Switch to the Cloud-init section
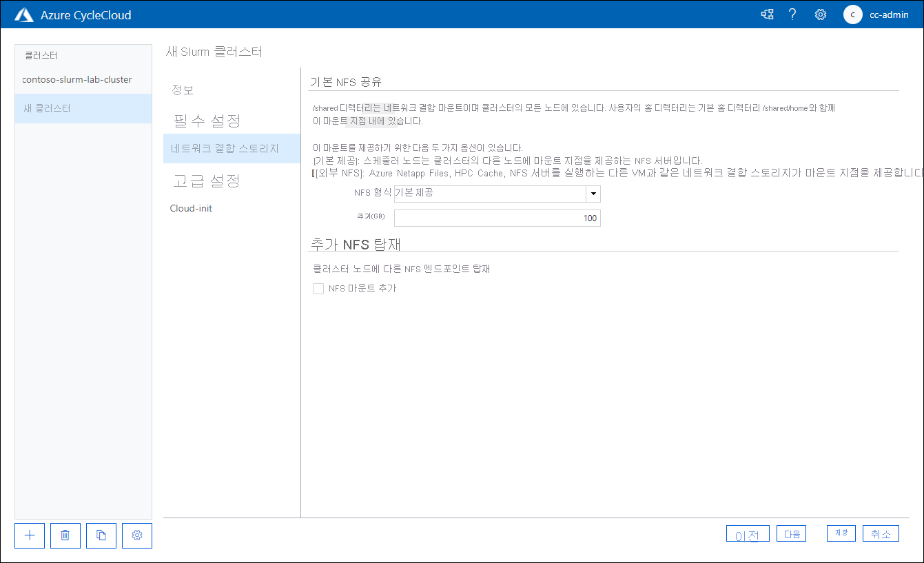This screenshot has width=924, height=563. point(190,207)
